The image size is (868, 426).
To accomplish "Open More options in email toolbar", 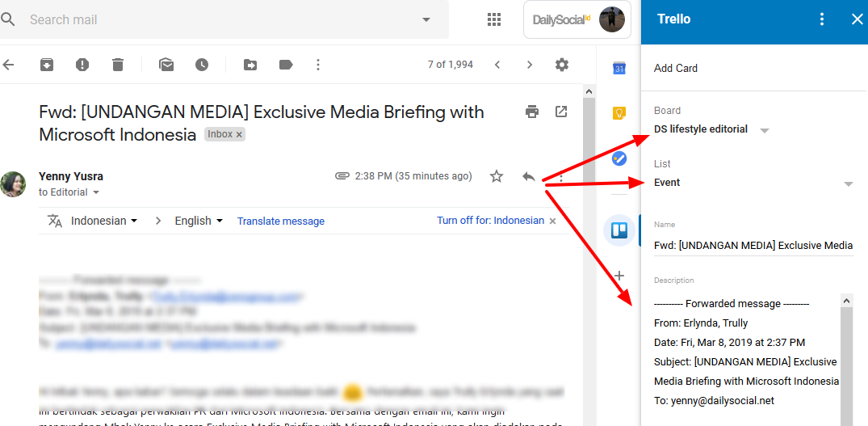I will [x=318, y=65].
